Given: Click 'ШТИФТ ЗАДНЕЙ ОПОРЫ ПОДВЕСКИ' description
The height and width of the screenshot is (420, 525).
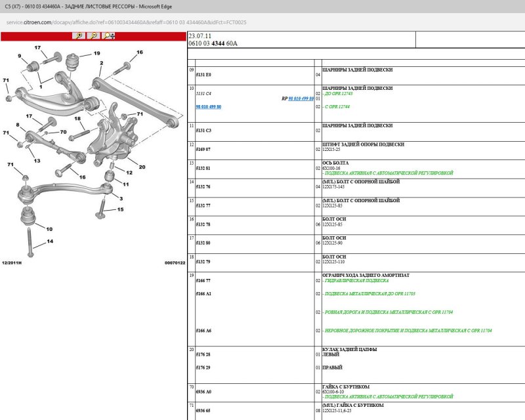Looking at the screenshot, I should (364, 144).
